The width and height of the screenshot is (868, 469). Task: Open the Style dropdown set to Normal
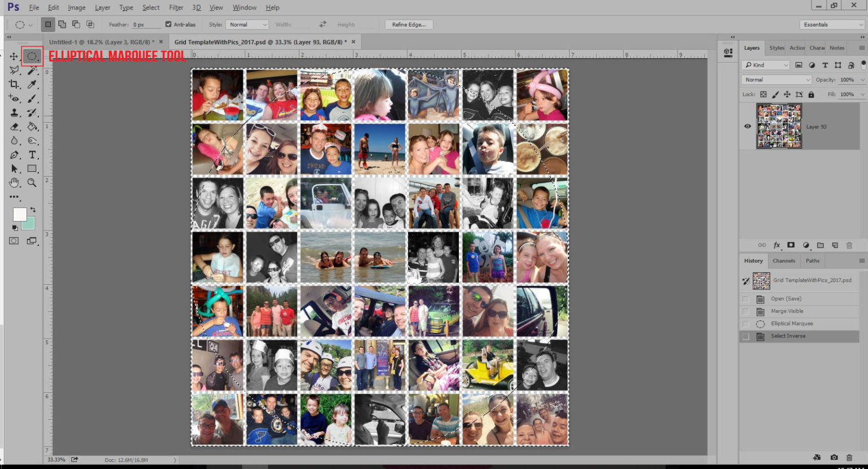pos(247,24)
